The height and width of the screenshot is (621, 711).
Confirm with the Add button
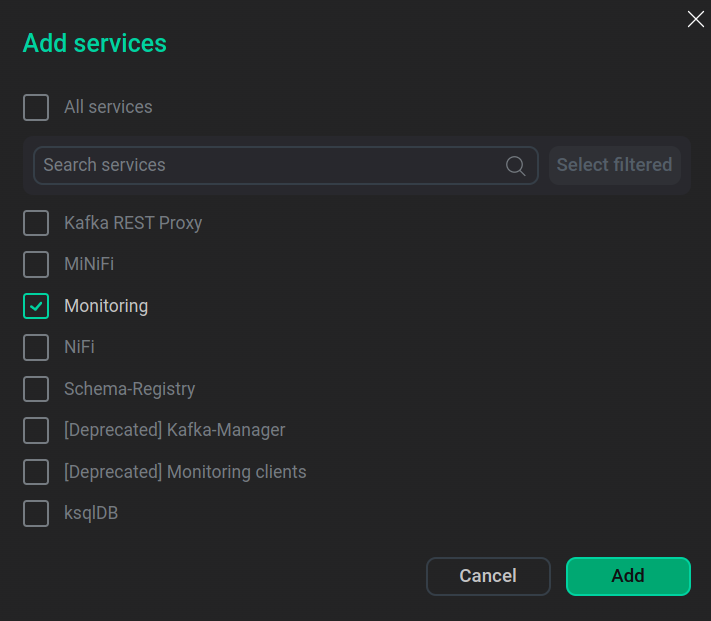628,576
